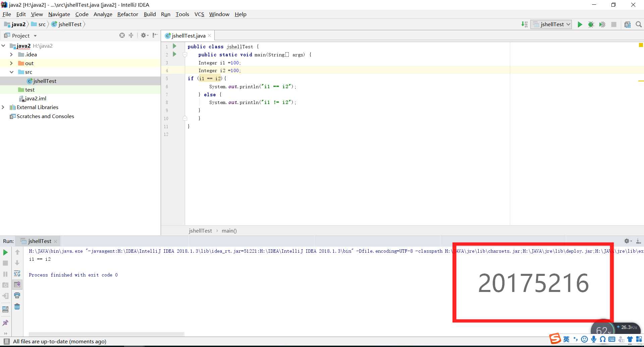Viewport: 644px width, 347px height.
Task: Click jshellTest in editor breadcrumb
Action: [200, 231]
